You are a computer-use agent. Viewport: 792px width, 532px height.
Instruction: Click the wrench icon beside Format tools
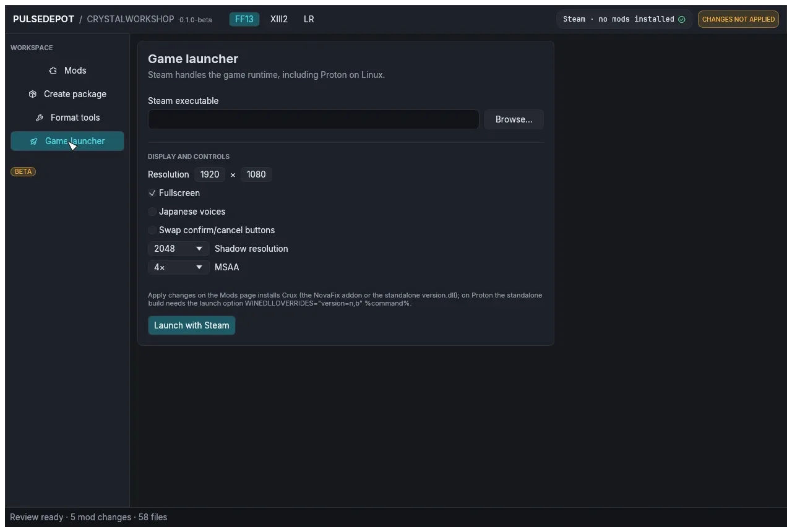click(39, 118)
